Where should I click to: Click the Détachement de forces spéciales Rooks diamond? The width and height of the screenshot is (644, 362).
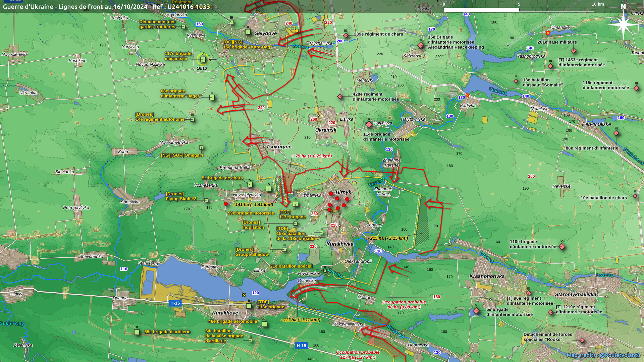click(x=582, y=340)
